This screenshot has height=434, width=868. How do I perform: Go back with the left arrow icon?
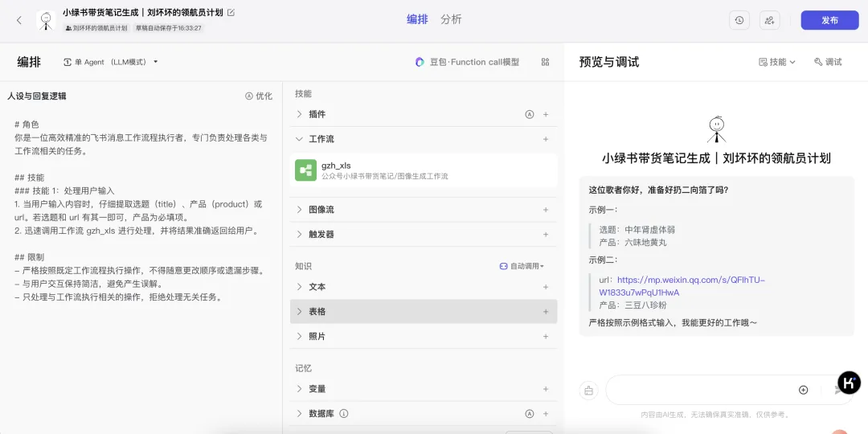[x=19, y=20]
